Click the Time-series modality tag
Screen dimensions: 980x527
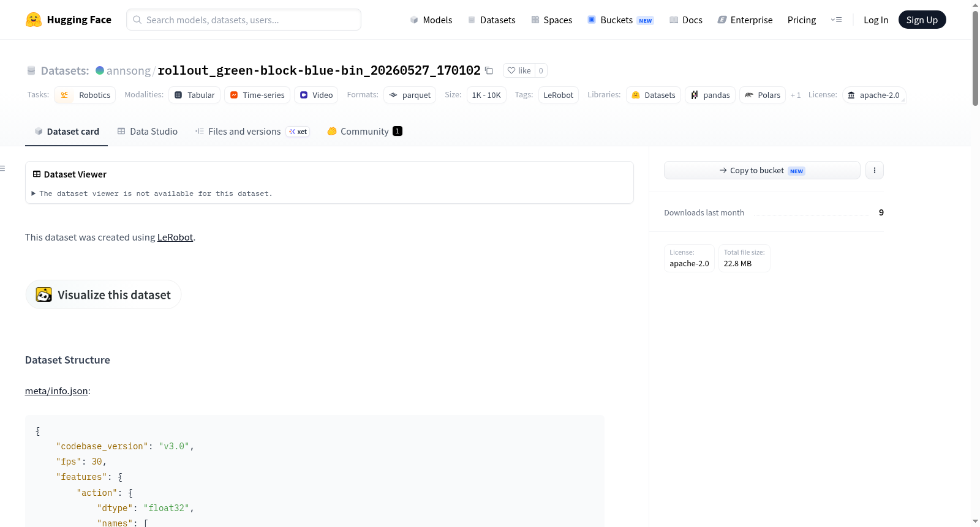click(257, 95)
